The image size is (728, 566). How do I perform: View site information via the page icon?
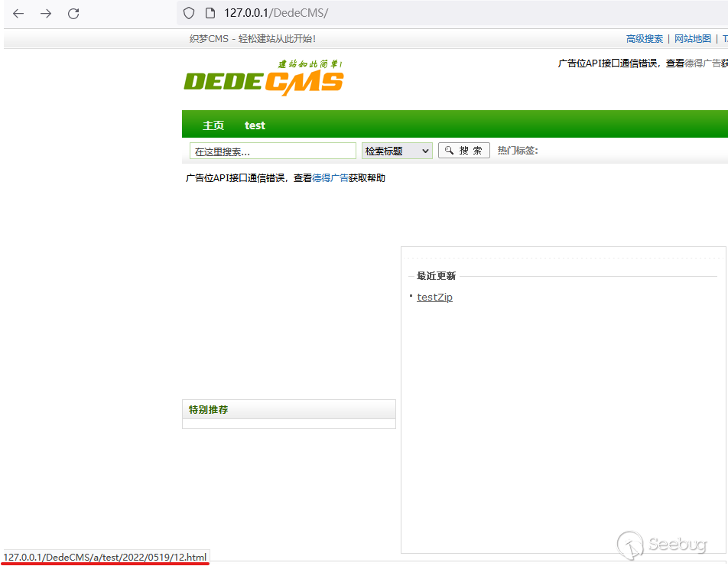point(210,13)
